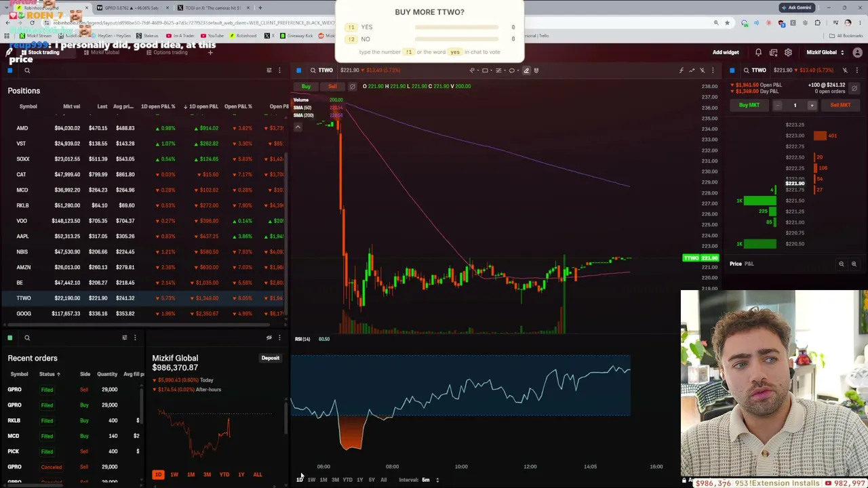Open Positions panel filter settings

pos(269,70)
